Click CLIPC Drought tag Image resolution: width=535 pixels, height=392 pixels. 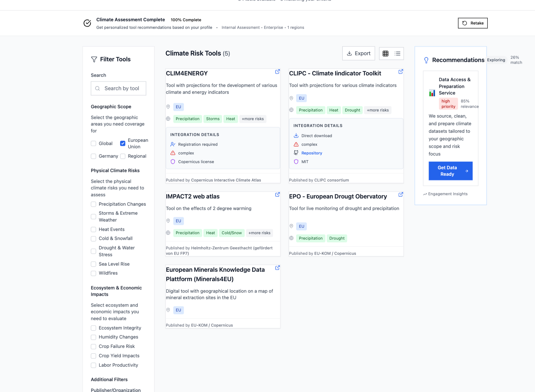352,110
